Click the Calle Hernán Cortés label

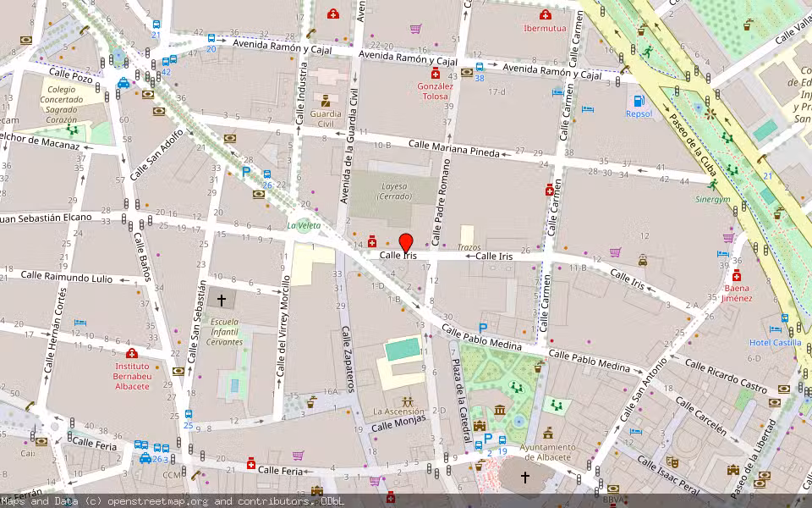click(x=56, y=330)
